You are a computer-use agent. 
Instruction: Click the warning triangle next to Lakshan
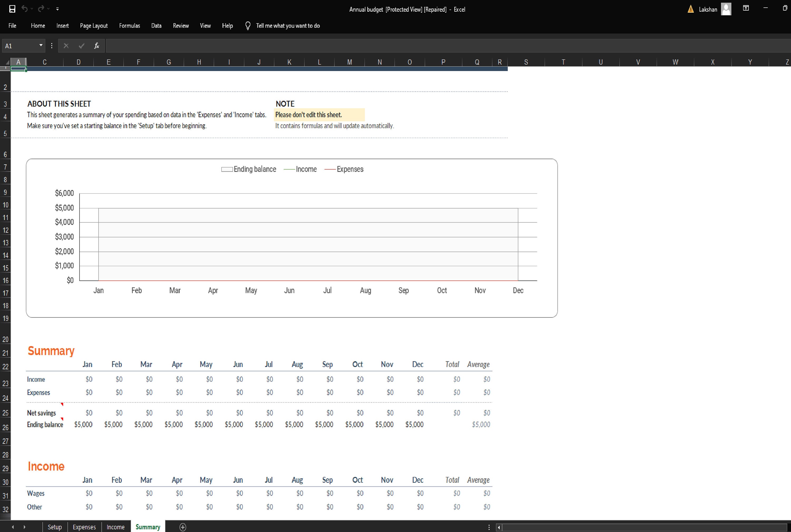click(691, 9)
